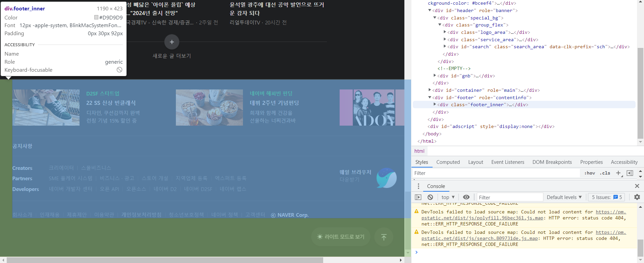
Task: Toggle :hov element state panel
Action: point(590,173)
